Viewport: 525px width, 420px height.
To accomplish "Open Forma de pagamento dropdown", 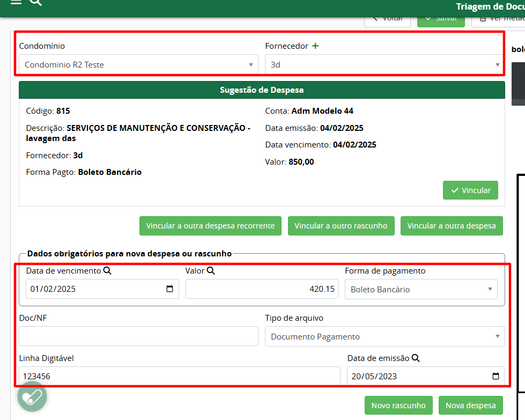I will 421,289.
